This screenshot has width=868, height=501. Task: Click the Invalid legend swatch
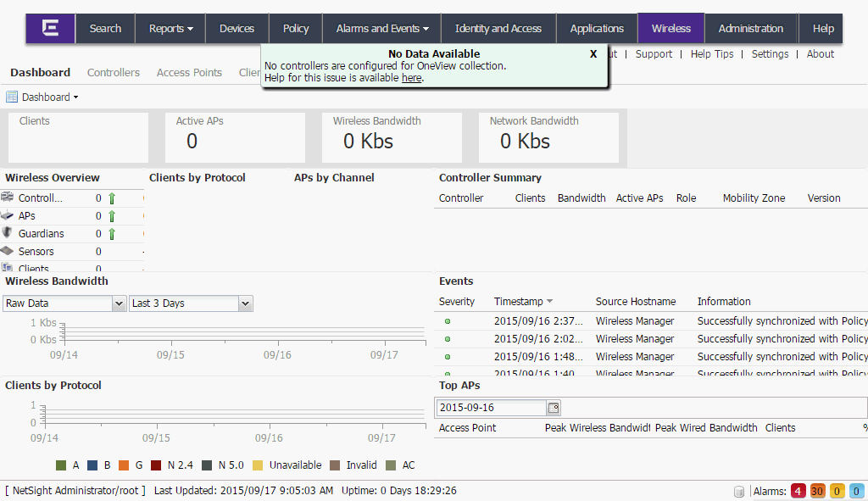334,465
